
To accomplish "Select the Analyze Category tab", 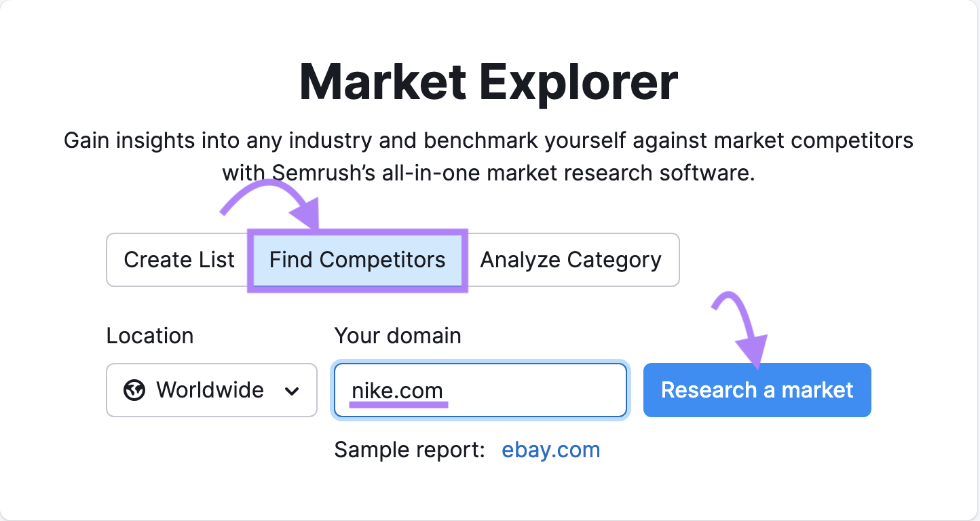I will (x=570, y=260).
